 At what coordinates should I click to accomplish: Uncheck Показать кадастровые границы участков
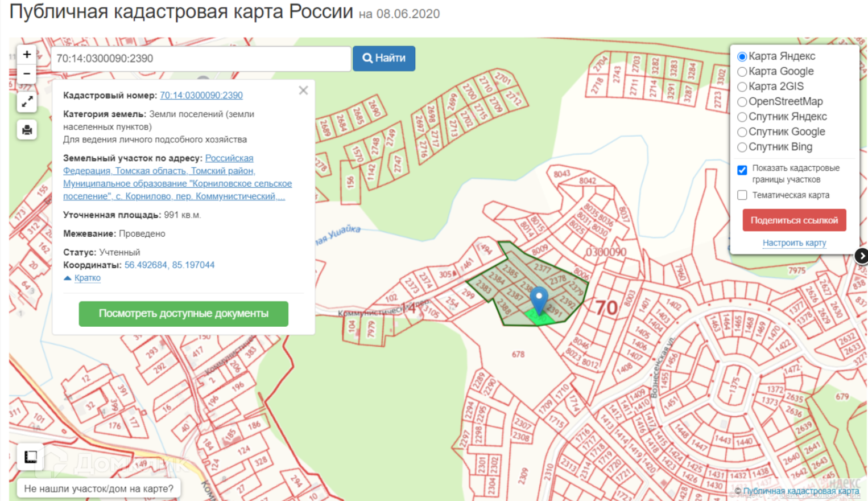742,170
